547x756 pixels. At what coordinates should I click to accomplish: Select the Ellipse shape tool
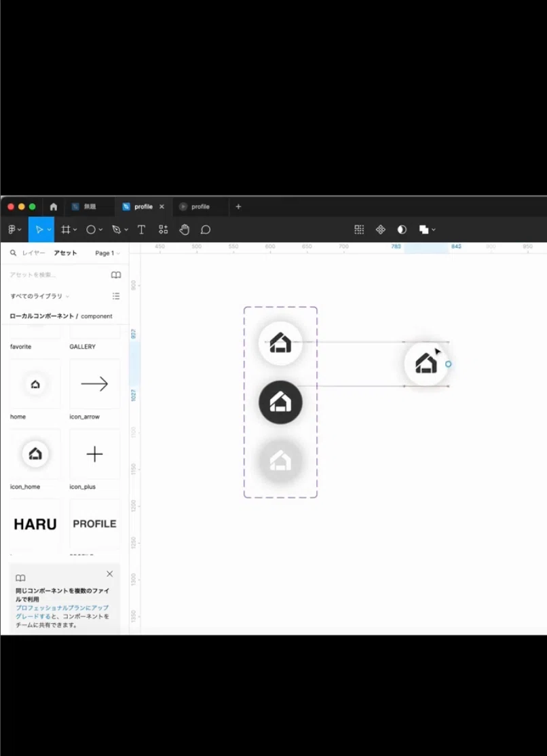(91, 229)
